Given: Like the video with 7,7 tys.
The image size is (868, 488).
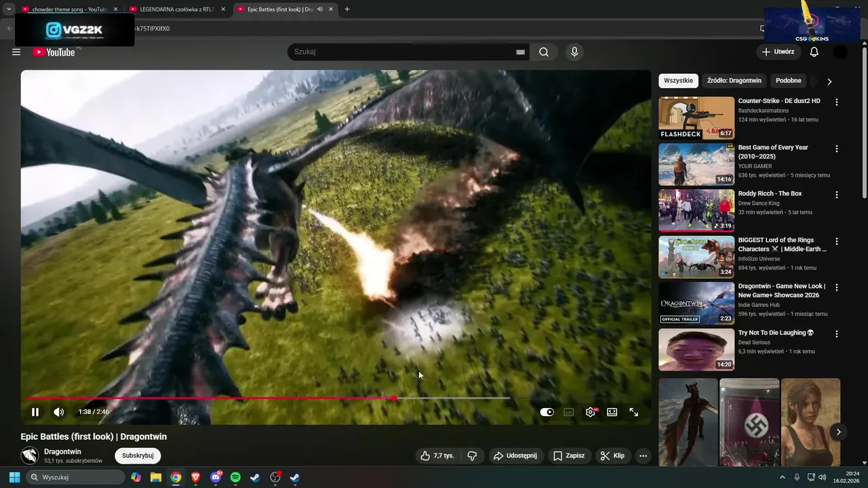Looking at the screenshot, I should (437, 455).
